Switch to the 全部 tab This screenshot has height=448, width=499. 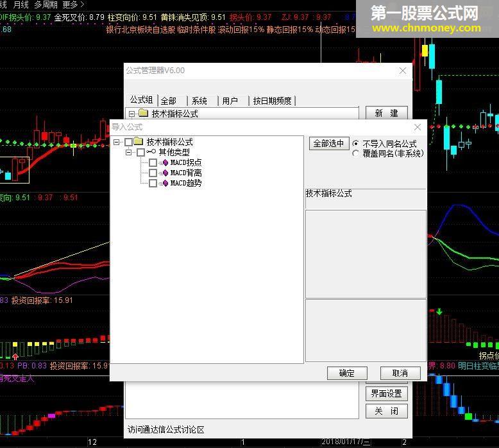pyautogui.click(x=168, y=101)
